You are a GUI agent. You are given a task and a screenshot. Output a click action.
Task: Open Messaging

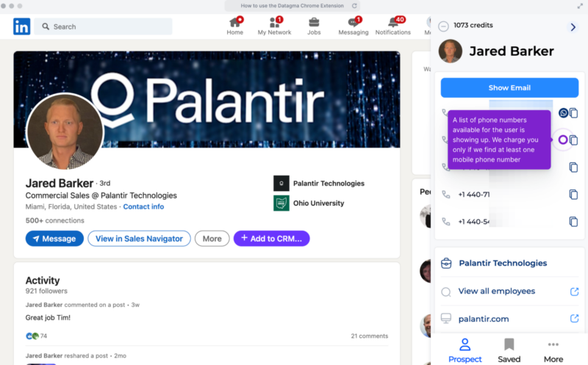coord(354,26)
